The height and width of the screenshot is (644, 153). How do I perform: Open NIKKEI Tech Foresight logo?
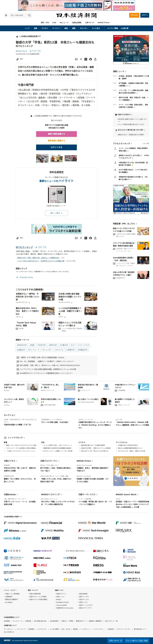tap(94, 530)
